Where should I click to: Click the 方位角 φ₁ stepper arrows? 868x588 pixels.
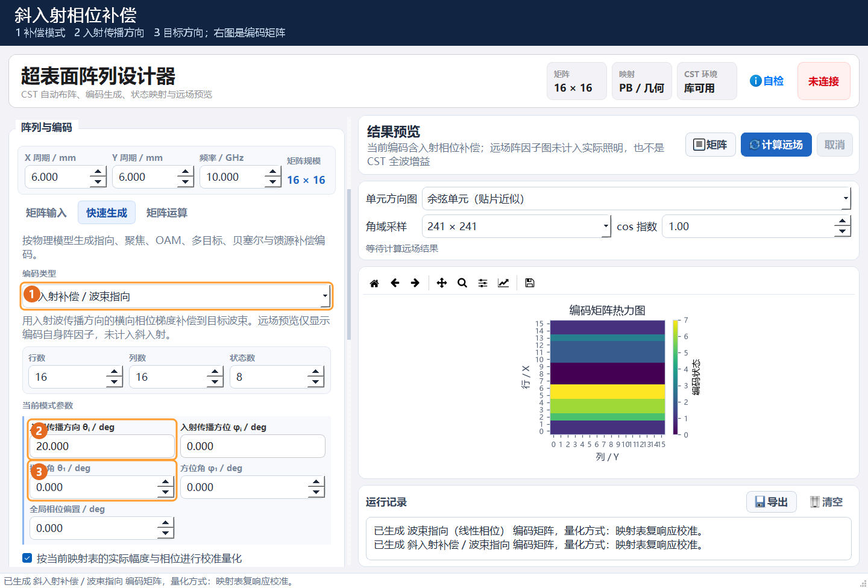316,487
